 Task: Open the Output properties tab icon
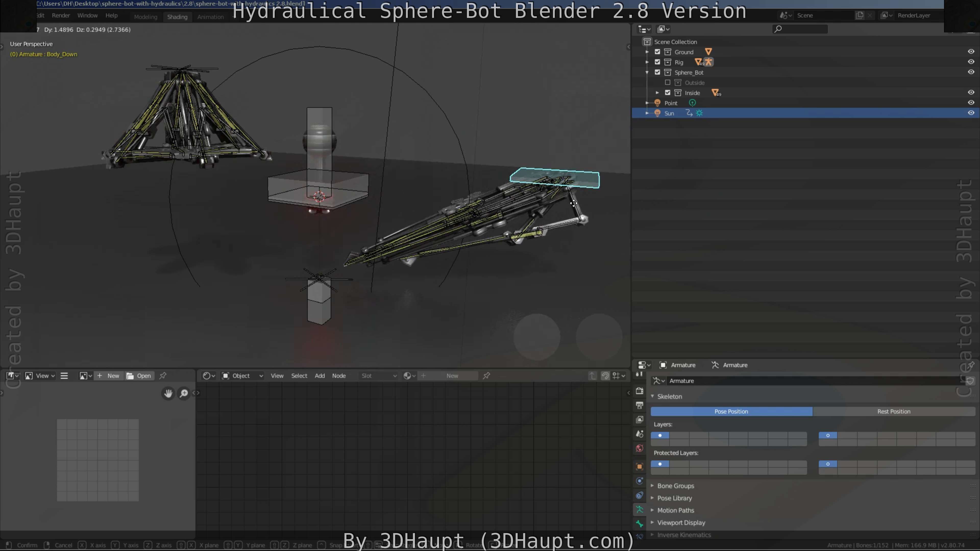pyautogui.click(x=640, y=405)
